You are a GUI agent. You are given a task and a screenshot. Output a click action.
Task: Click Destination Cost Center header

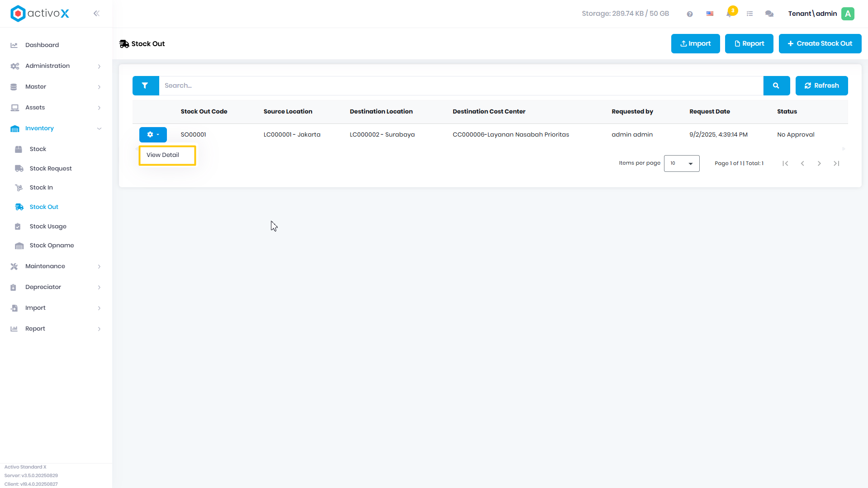point(489,112)
